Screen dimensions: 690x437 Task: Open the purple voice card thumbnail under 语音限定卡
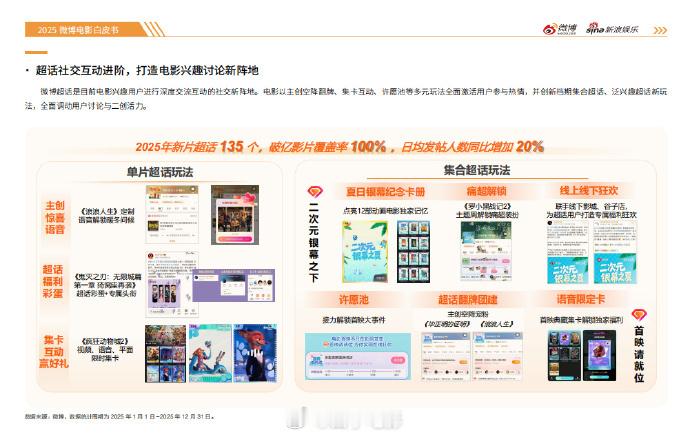tap(600, 356)
